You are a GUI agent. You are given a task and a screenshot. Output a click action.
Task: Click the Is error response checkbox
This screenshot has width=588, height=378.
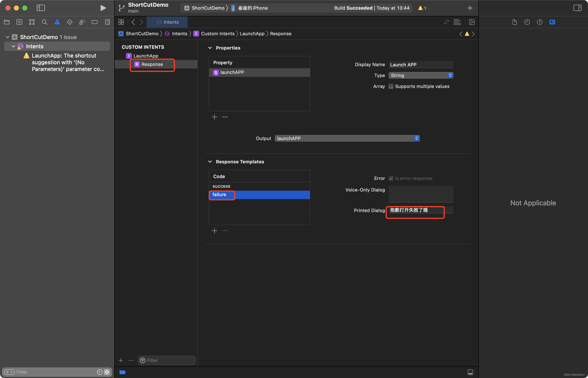391,178
